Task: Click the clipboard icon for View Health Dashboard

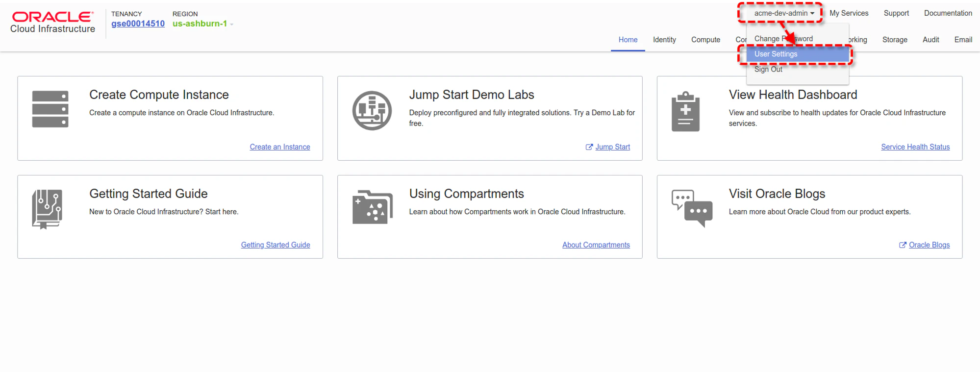Action: (685, 111)
